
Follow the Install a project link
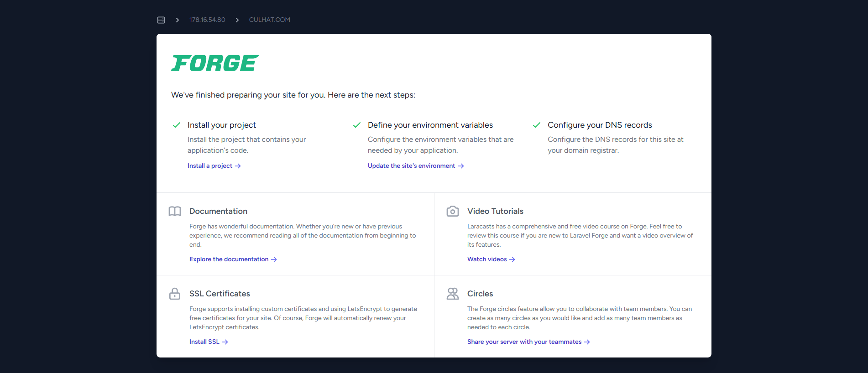214,166
